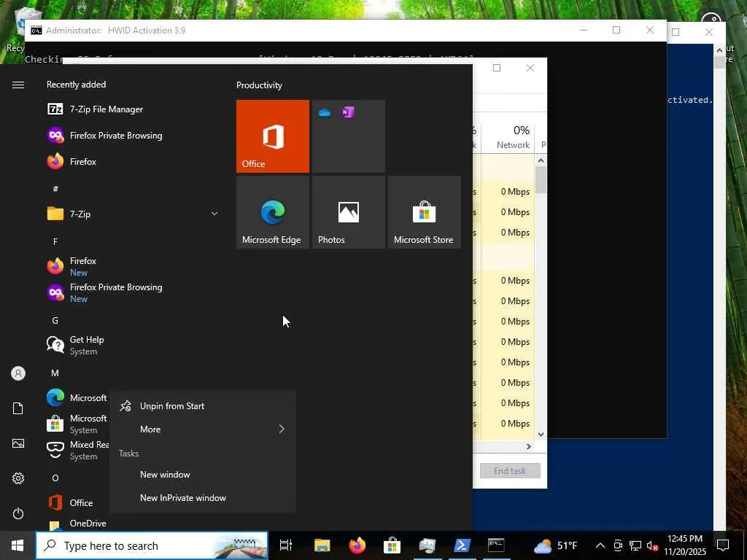The height and width of the screenshot is (560, 747).
Task: Maximize the Task Manager window
Action: (x=496, y=68)
